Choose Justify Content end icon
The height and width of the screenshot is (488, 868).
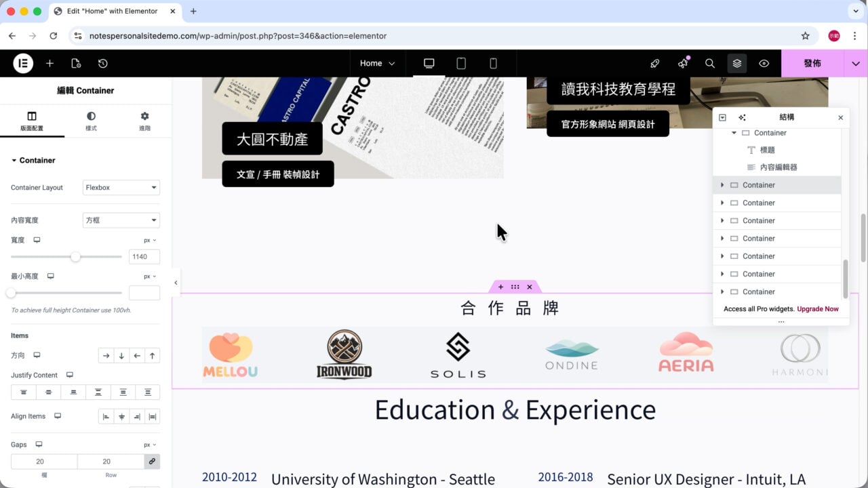coord(73,392)
